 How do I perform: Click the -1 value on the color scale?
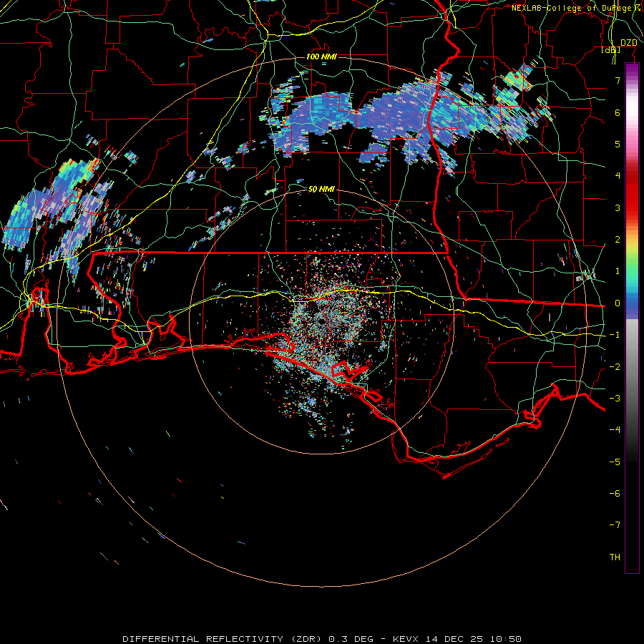[x=615, y=335]
